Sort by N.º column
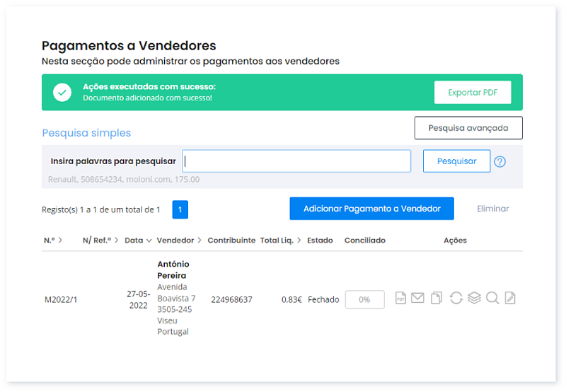Viewport: 566px width, 392px height. click(53, 241)
